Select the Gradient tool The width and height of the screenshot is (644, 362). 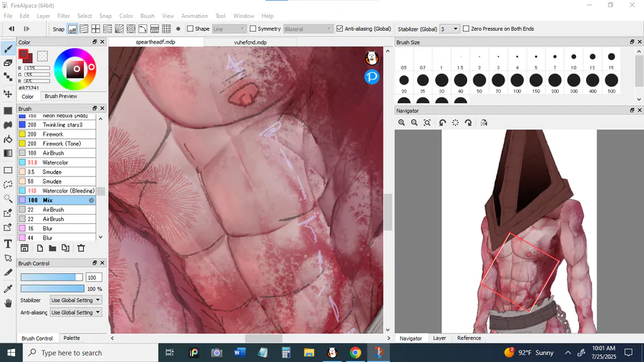click(x=8, y=153)
